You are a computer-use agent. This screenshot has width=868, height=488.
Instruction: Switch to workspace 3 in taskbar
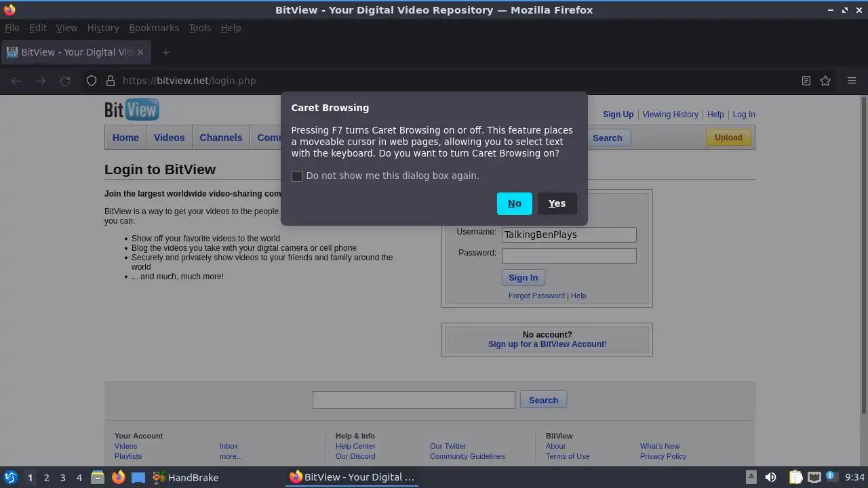pyautogui.click(x=62, y=478)
